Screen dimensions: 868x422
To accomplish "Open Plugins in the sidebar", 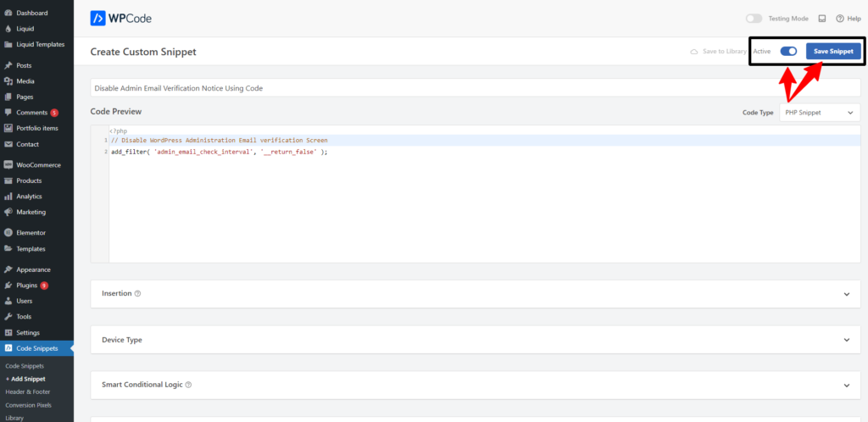I will tap(29, 286).
